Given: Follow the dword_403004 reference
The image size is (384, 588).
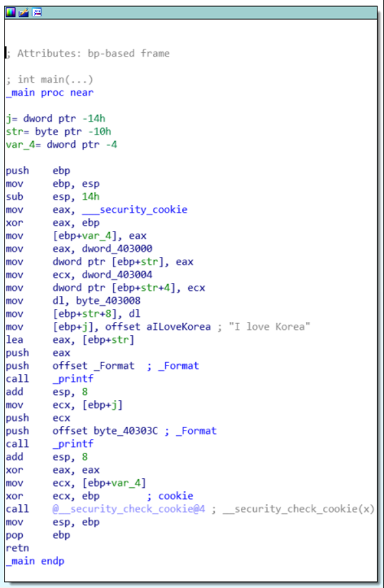Looking at the screenshot, I should [x=117, y=275].
